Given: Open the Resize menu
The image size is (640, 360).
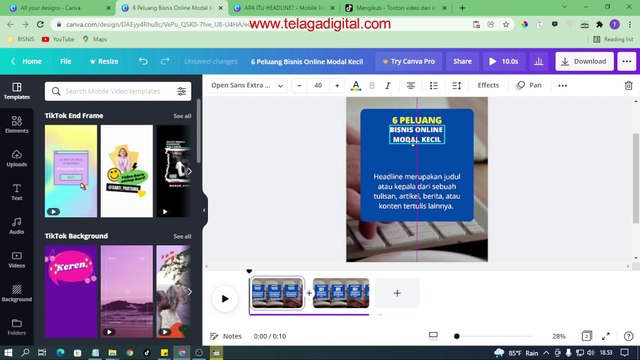Looking at the screenshot, I should tap(104, 61).
